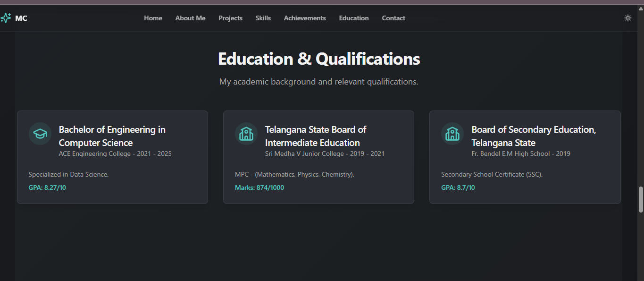Click the MC brand text

(21, 18)
